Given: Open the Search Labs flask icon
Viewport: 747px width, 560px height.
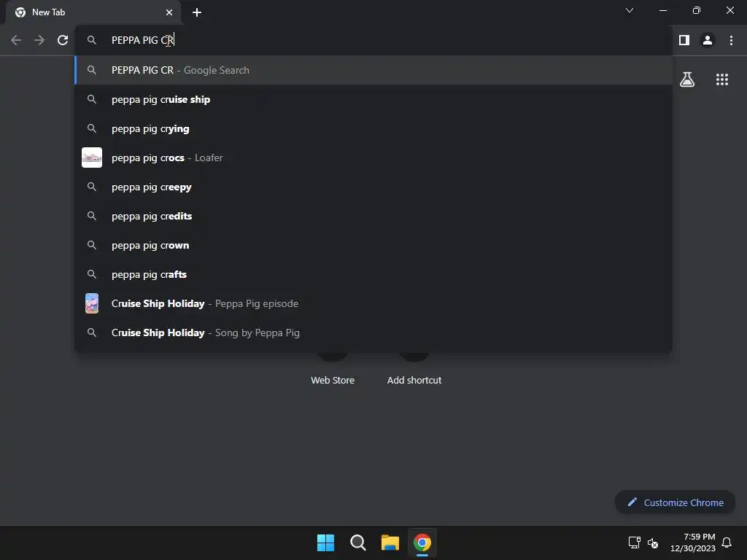Looking at the screenshot, I should pos(687,79).
